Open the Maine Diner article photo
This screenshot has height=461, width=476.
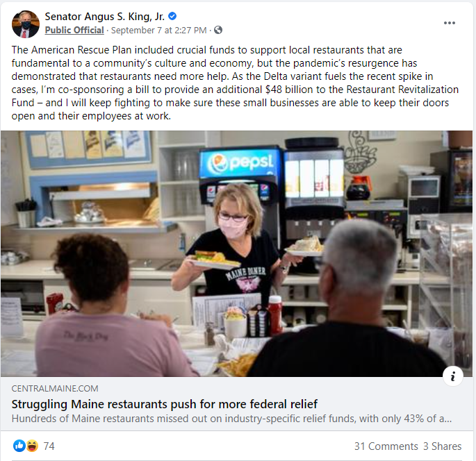[x=236, y=253]
